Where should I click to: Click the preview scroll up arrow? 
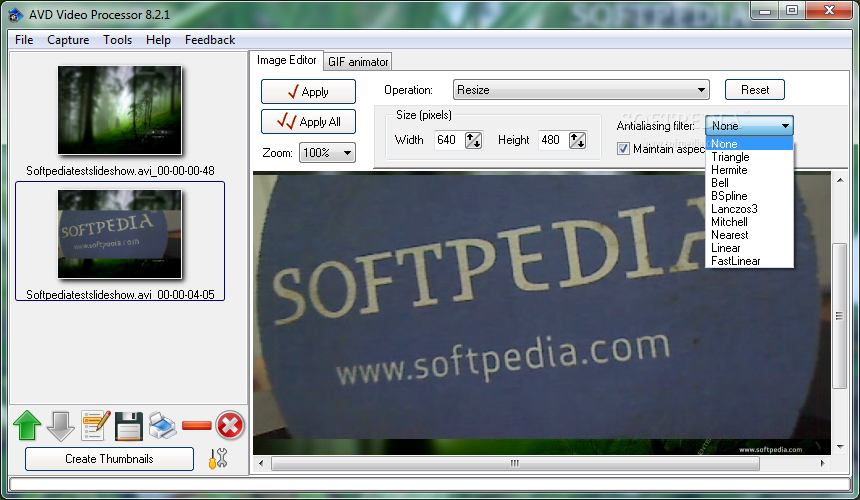pos(840,180)
